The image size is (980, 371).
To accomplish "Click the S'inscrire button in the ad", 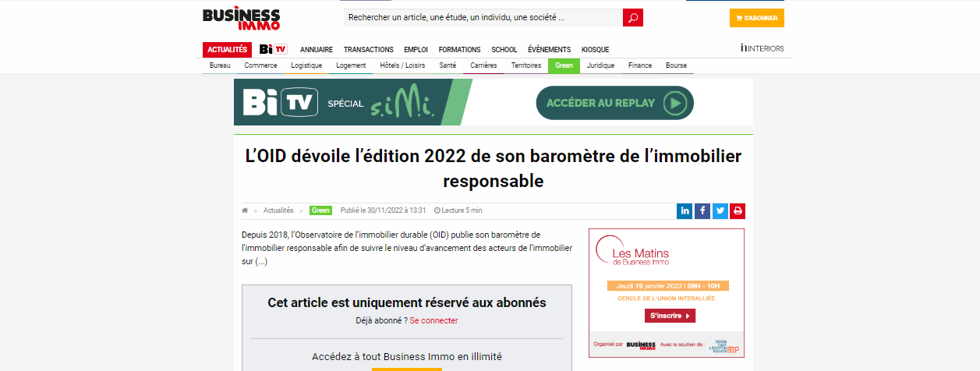I will point(670,316).
